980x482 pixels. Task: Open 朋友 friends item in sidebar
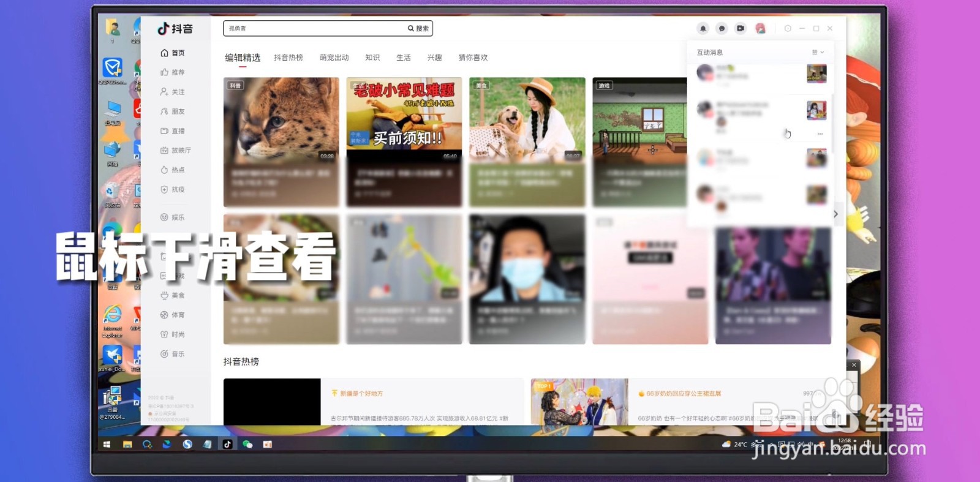173,111
